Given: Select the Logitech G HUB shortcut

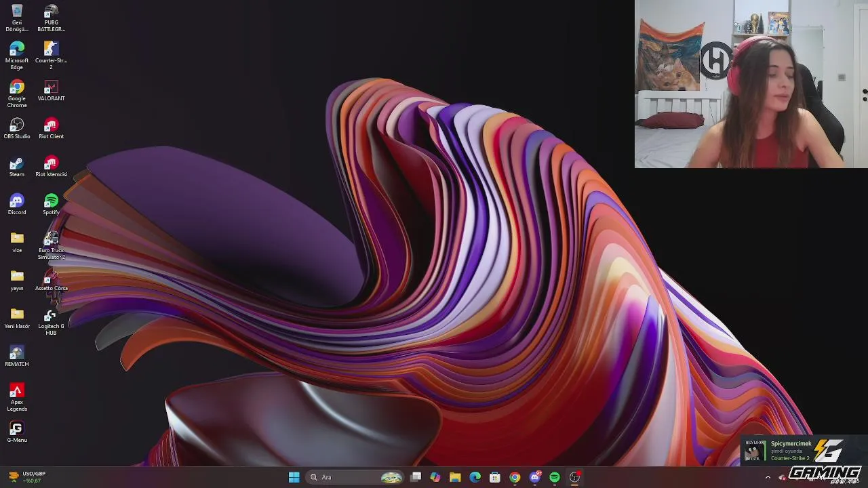Looking at the screenshot, I should (x=51, y=322).
